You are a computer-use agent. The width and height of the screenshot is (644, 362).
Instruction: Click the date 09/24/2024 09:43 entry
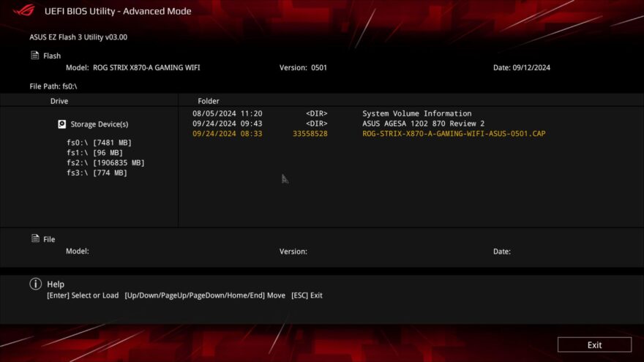point(227,124)
